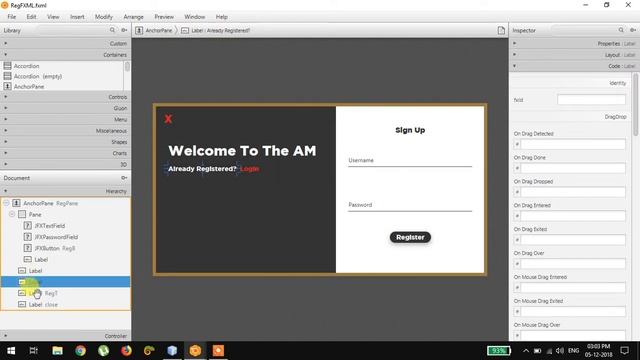The image size is (640, 360).
Task: Click the Inspector search magnifier icon
Action: pos(621,30)
